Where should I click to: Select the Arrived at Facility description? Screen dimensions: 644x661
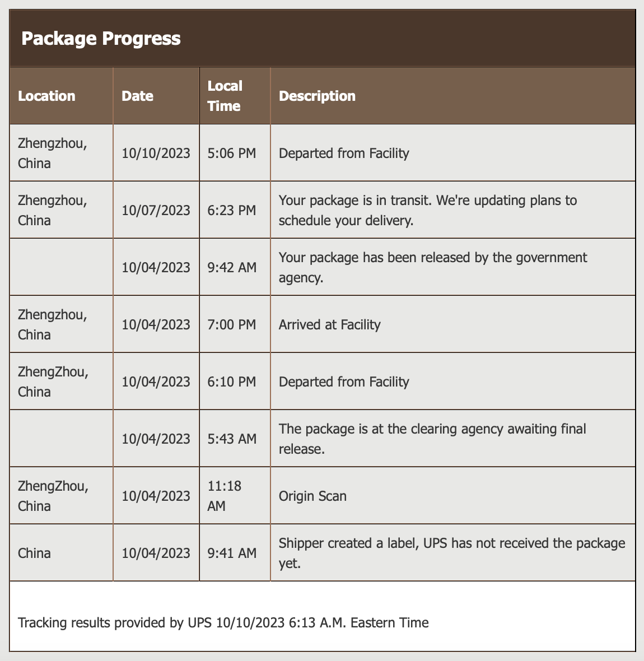329,324
